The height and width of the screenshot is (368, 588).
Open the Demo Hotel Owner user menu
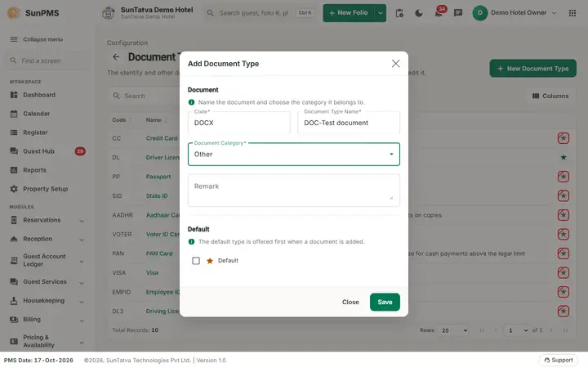tap(514, 13)
